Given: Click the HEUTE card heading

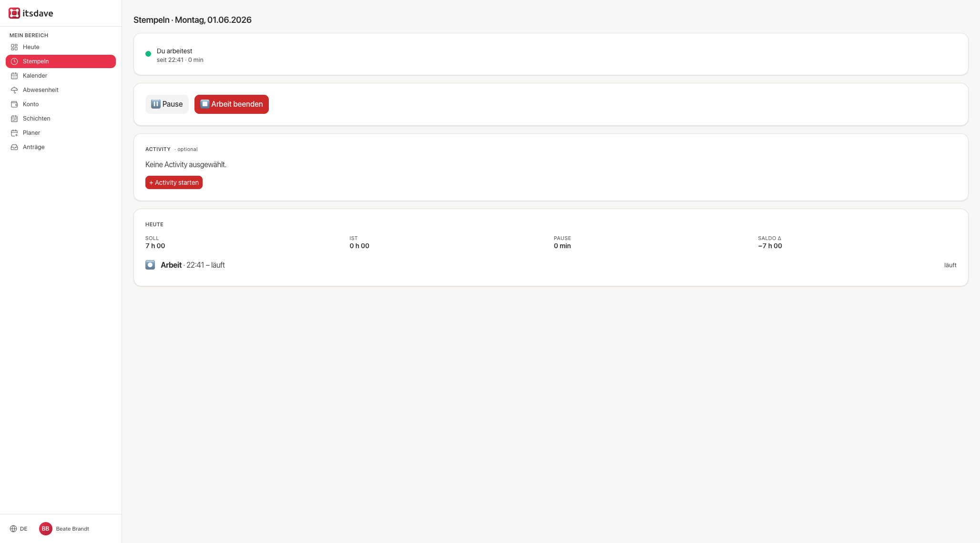Looking at the screenshot, I should 154,224.
